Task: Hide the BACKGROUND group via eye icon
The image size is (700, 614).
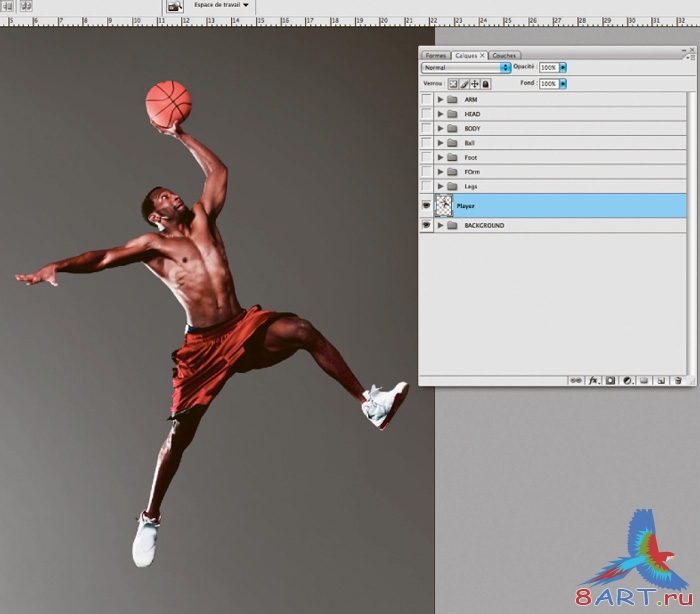Action: pos(427,225)
